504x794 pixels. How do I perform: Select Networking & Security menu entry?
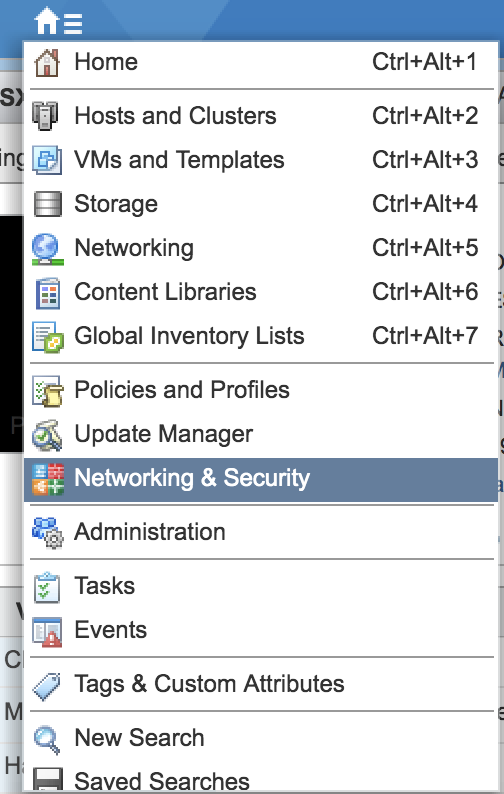point(261,480)
